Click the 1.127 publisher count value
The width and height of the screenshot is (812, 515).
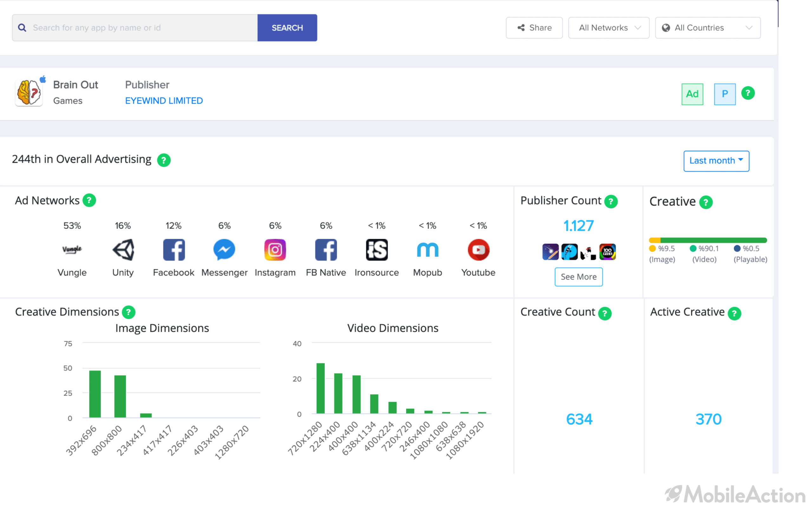coord(579,226)
